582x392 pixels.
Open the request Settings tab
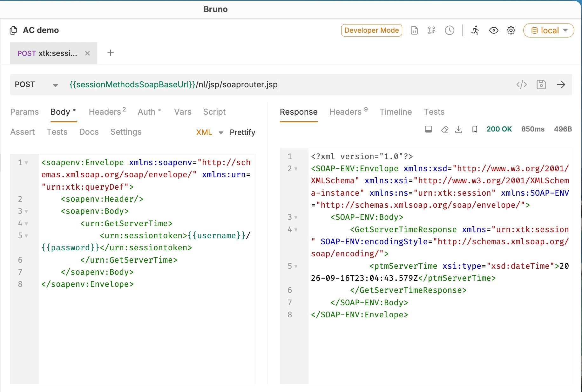126,132
